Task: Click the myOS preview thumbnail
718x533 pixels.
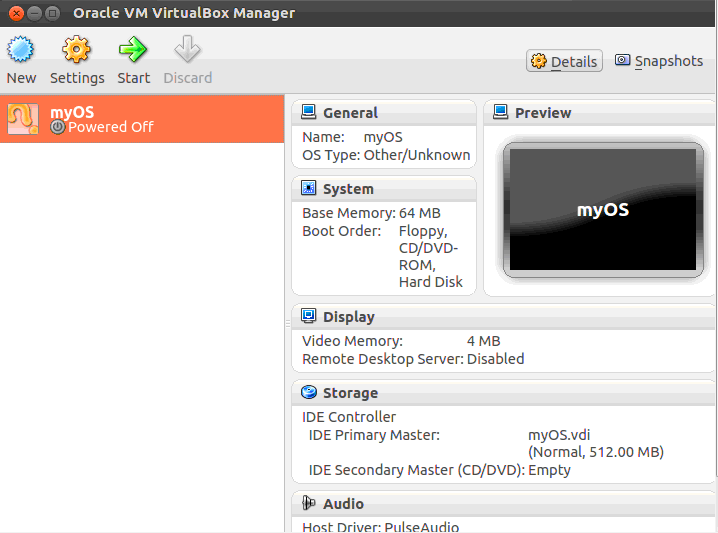Action: (603, 210)
